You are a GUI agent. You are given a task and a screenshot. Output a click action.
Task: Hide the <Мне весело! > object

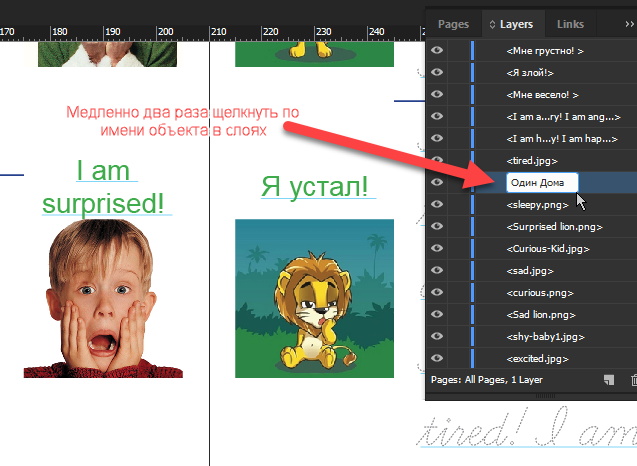pos(437,94)
